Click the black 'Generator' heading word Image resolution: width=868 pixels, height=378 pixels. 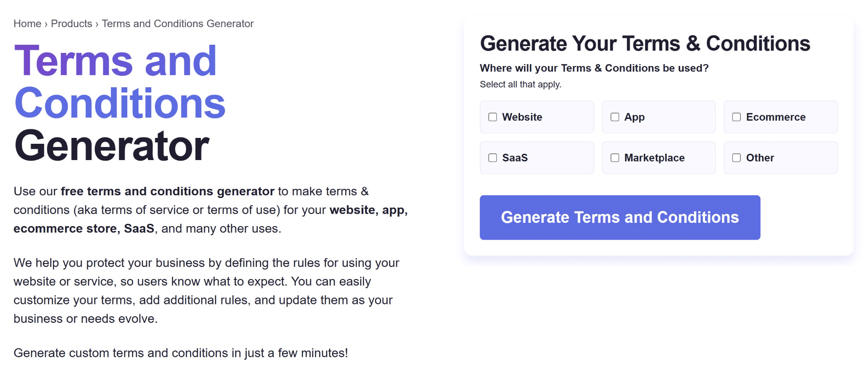click(x=112, y=146)
